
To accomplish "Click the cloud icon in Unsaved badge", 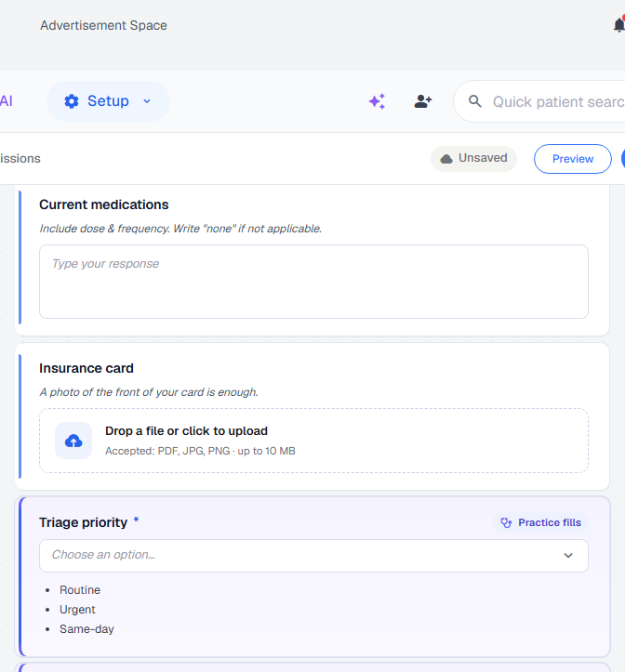I will [x=446, y=159].
